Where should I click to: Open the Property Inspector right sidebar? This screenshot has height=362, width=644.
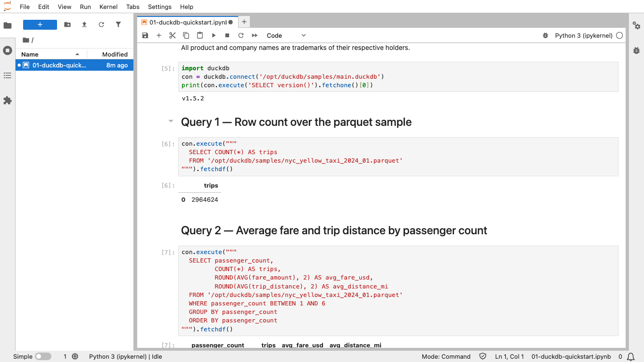coord(636,25)
